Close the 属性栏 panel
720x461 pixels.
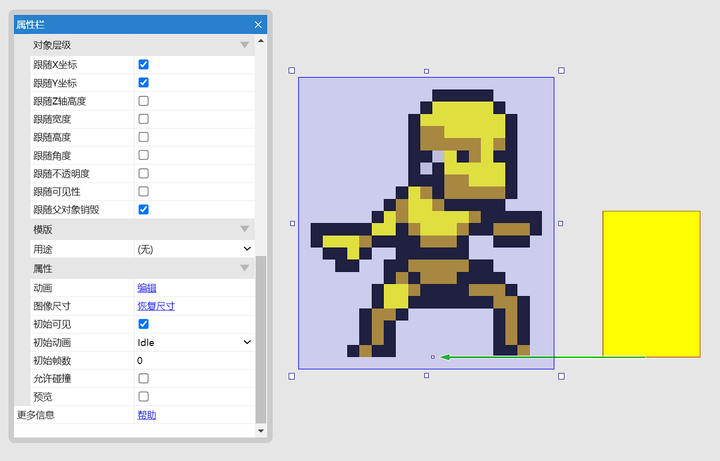coord(258,24)
